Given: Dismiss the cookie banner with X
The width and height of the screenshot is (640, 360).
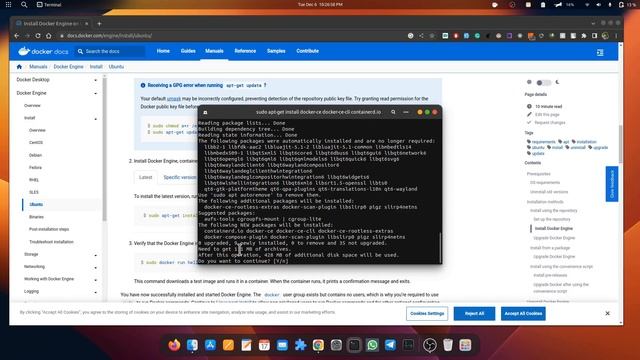Looking at the screenshot, I should click(607, 313).
